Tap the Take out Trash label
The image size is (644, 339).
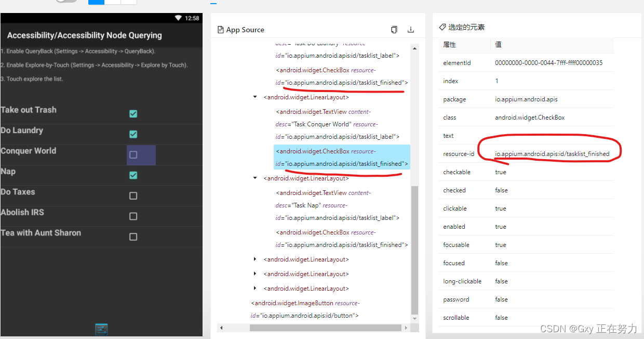coord(29,110)
